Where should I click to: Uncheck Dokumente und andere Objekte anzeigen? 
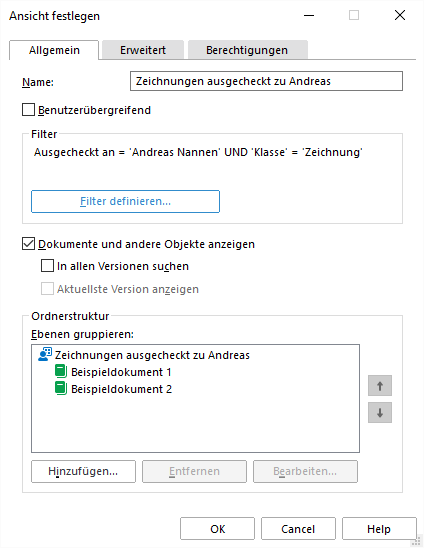pos(28,244)
